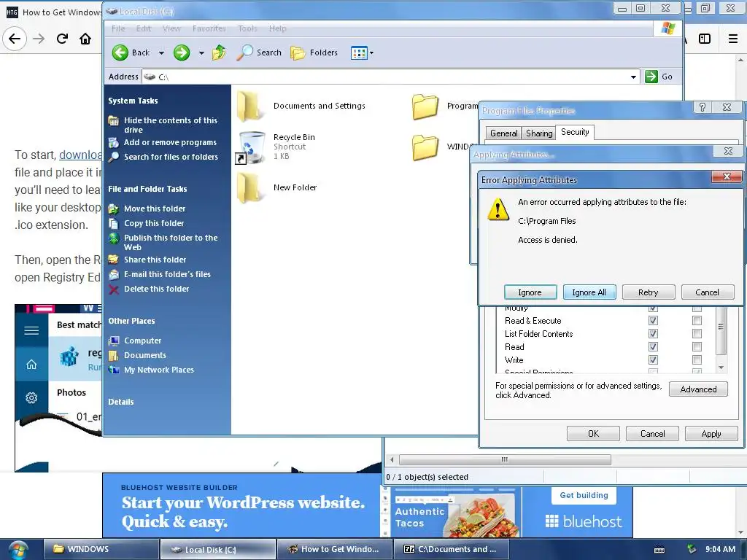
Task: Click the green Back arrow icon
Action: (x=120, y=52)
